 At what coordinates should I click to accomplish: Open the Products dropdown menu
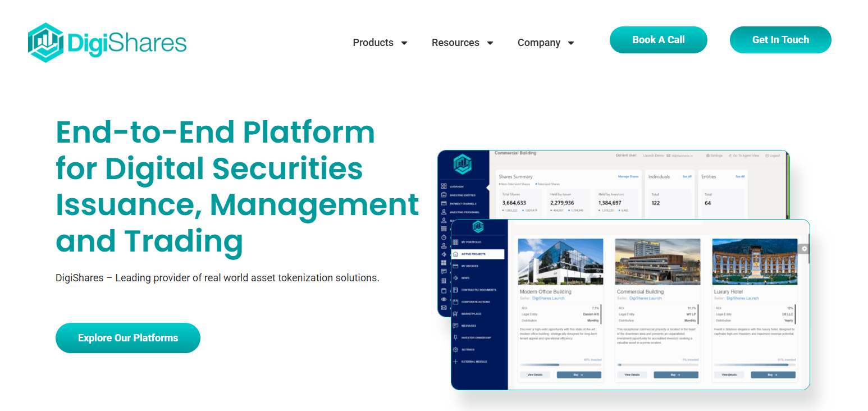click(x=380, y=43)
